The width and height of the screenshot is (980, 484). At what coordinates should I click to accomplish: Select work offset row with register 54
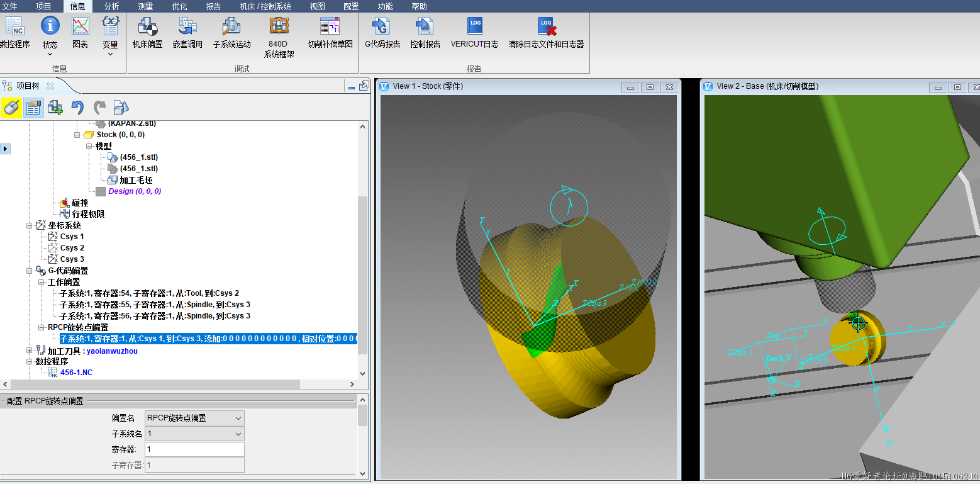coord(150,293)
